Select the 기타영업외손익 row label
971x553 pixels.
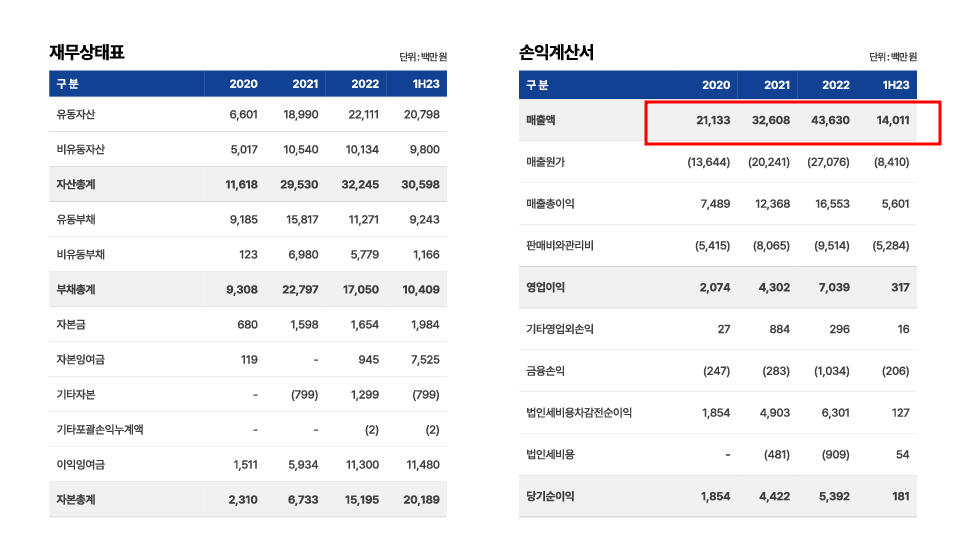coord(560,329)
